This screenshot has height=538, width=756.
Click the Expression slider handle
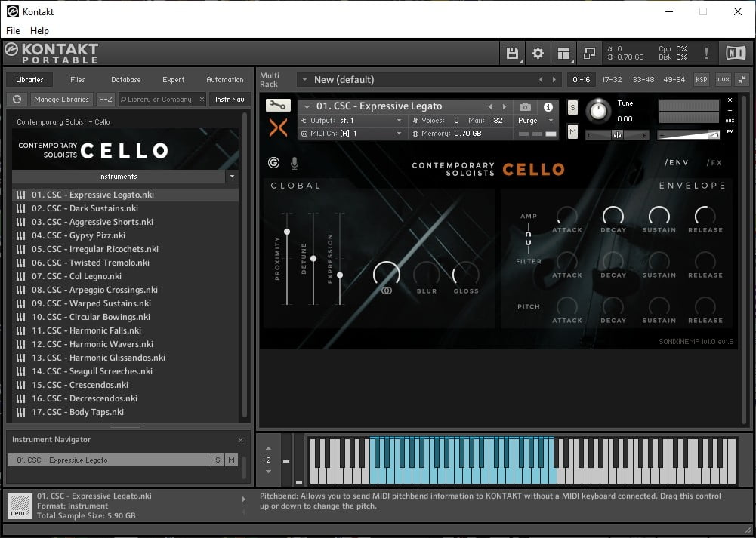pyautogui.click(x=340, y=275)
